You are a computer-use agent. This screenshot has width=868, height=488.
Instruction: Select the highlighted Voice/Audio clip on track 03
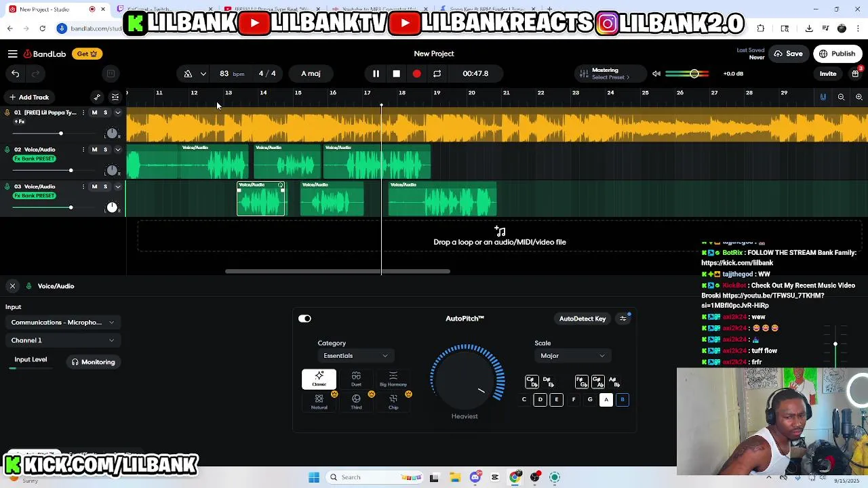[261, 199]
